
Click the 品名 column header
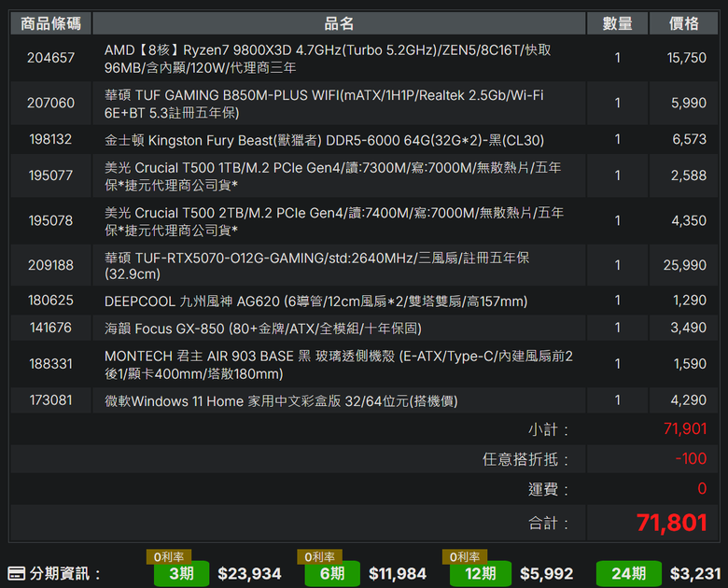point(339,23)
